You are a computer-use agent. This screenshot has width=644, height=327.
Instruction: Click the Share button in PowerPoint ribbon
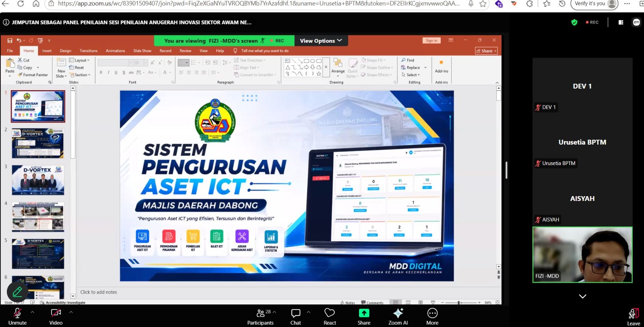coord(487,51)
